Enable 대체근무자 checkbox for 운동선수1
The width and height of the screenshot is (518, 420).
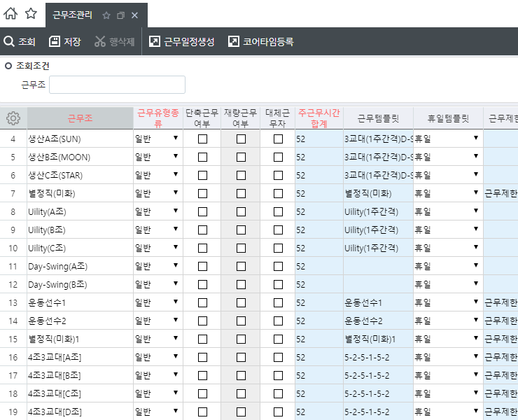pos(278,302)
